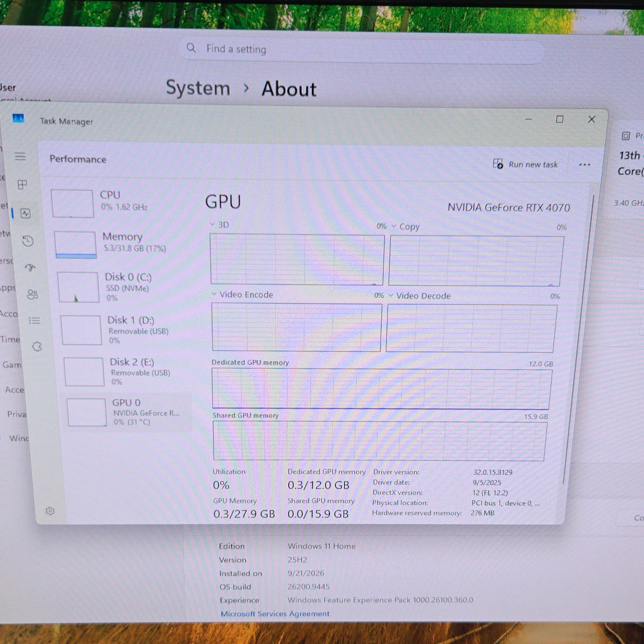Go to System in the Settings breadcrumb

(x=198, y=88)
